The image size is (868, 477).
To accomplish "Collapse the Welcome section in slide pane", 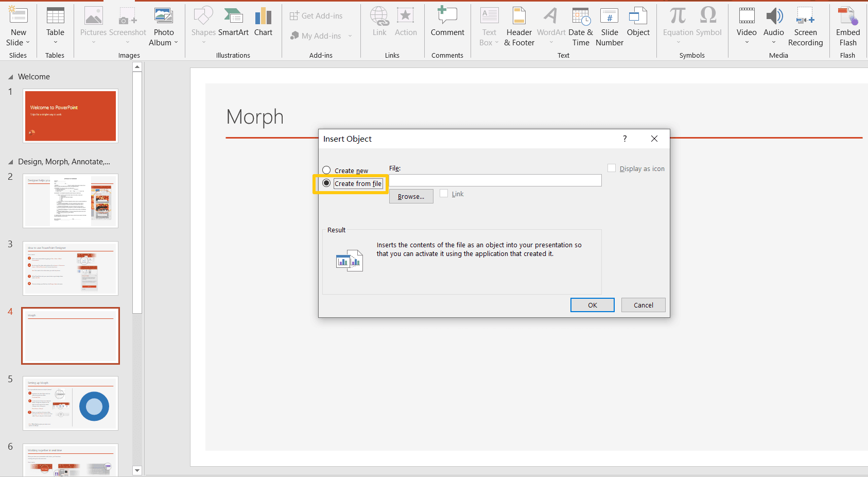I will (10, 76).
